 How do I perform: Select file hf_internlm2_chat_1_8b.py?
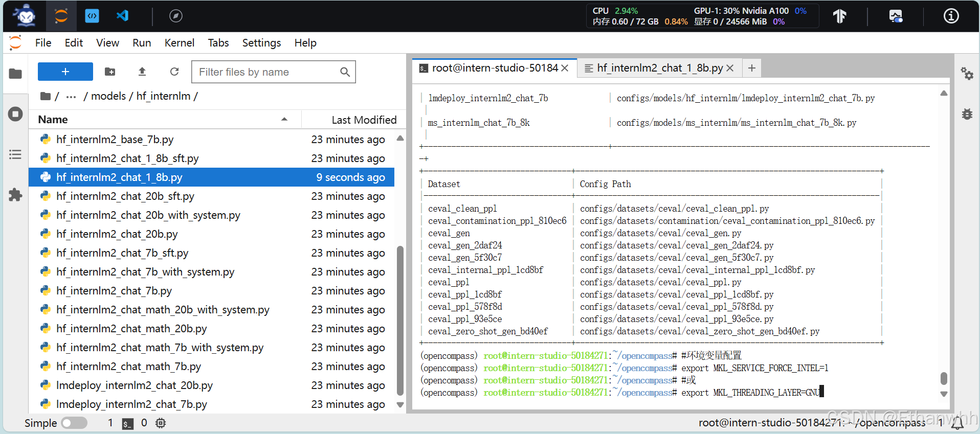click(211, 177)
